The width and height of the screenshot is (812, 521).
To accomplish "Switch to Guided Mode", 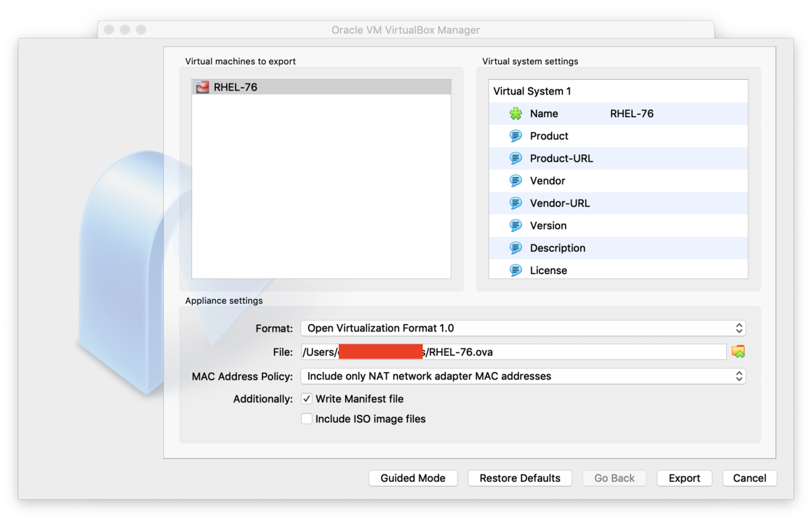I will 413,478.
